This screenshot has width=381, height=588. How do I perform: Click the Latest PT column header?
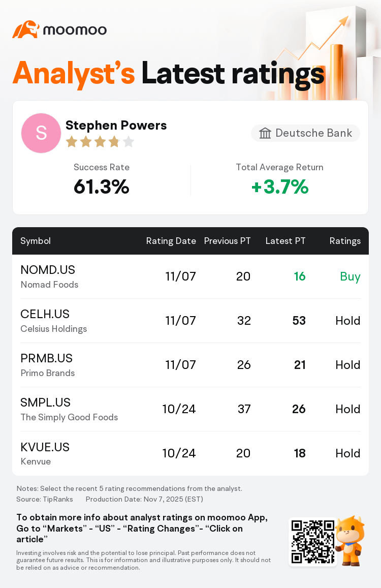(x=285, y=241)
